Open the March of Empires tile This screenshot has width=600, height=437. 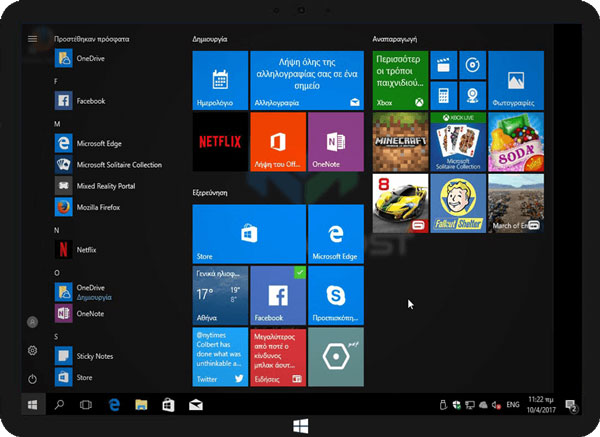pyautogui.click(x=516, y=203)
